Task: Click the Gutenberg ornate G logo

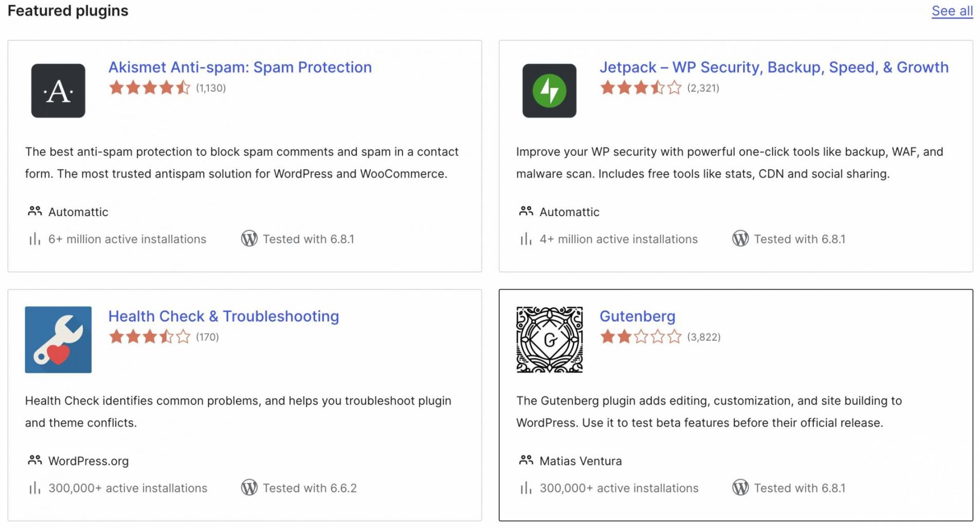Action: tap(549, 340)
